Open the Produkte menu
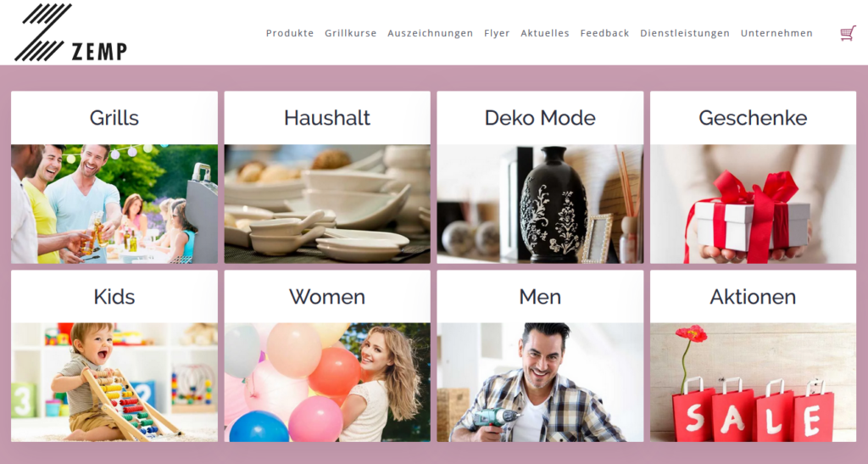This screenshot has width=868, height=464. 290,33
